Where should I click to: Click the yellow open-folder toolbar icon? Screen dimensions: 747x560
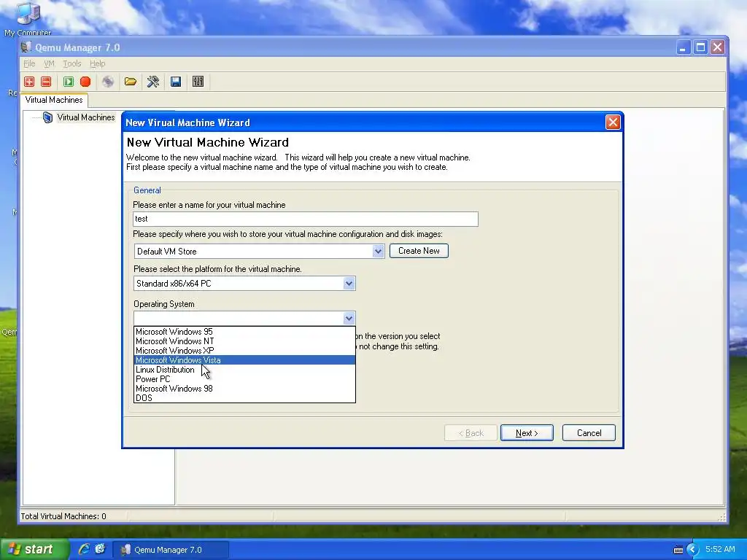(x=131, y=82)
